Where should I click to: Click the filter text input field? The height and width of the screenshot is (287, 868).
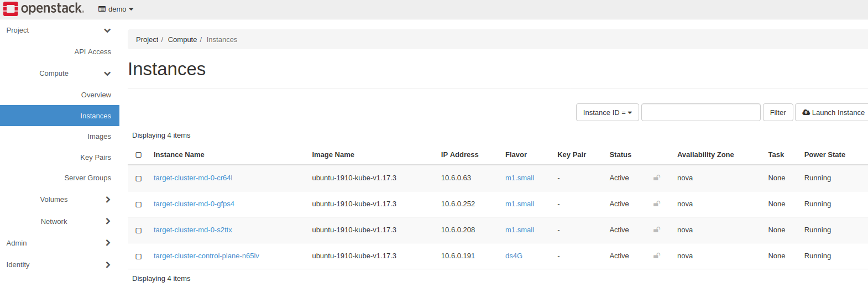(700, 112)
